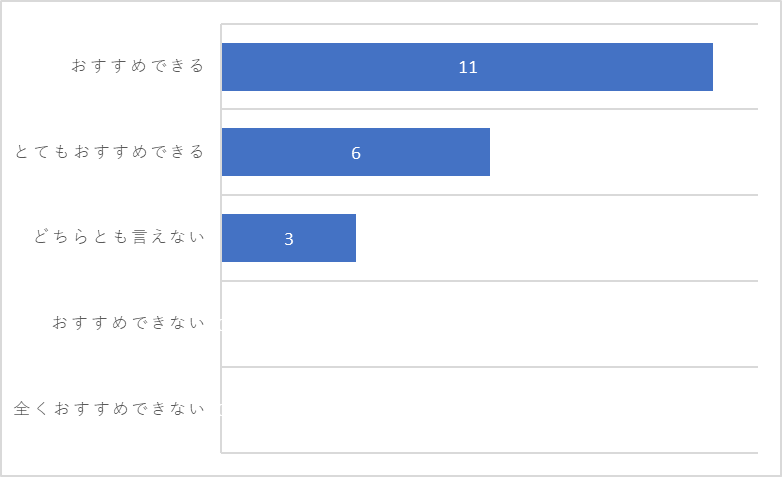
Task: Click the vertical axis line of chart
Action: (221, 238)
